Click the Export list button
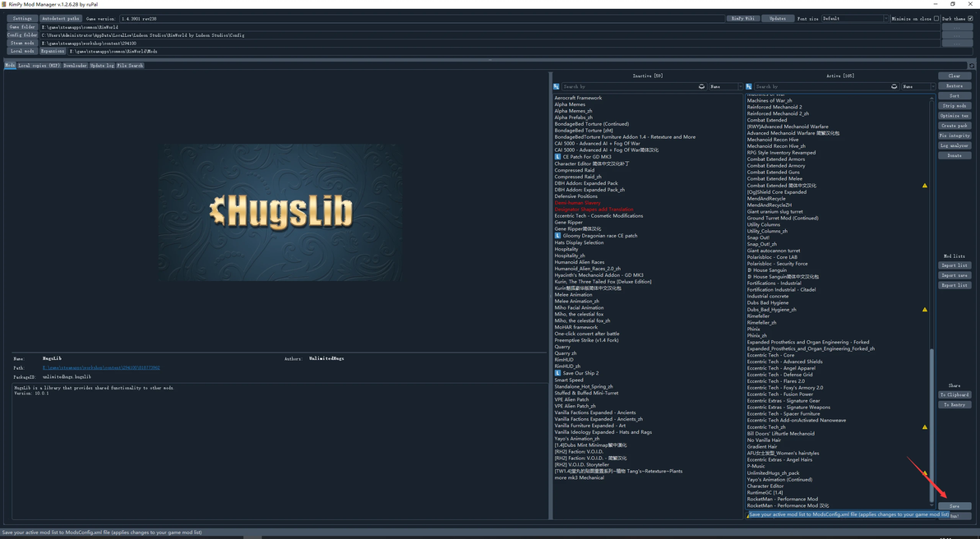This screenshot has width=980, height=539. [x=955, y=285]
